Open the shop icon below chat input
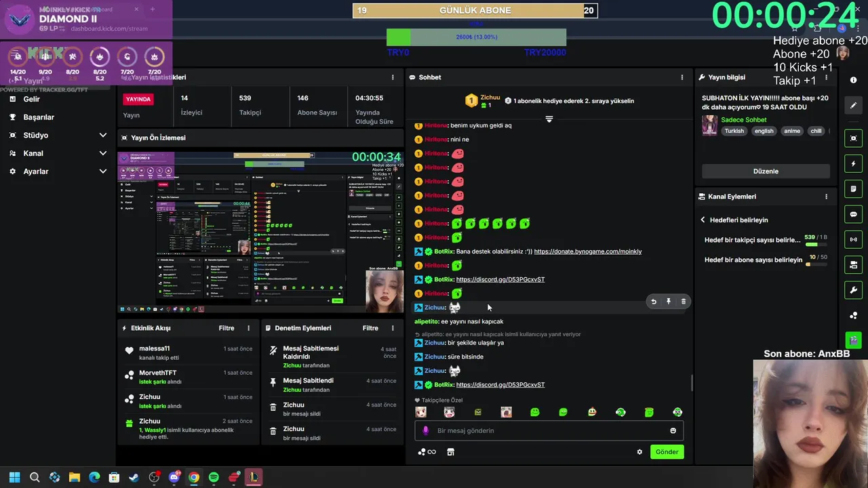 point(450,452)
